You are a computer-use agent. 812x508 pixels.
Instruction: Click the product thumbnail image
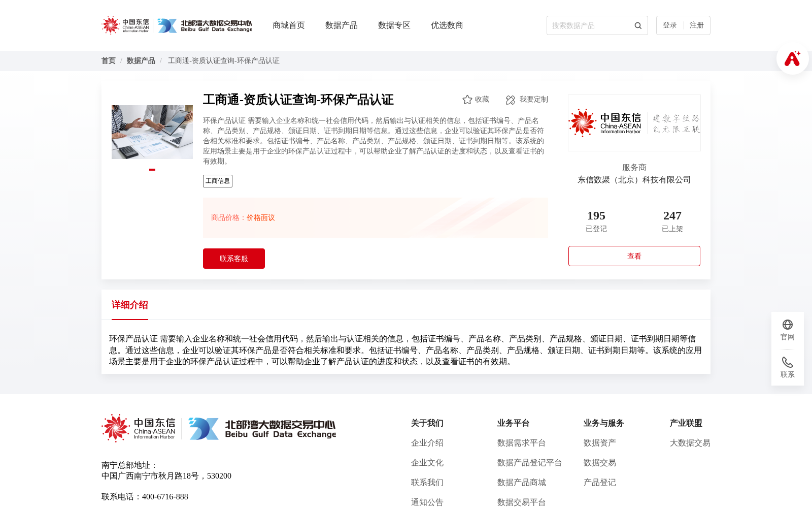152,132
